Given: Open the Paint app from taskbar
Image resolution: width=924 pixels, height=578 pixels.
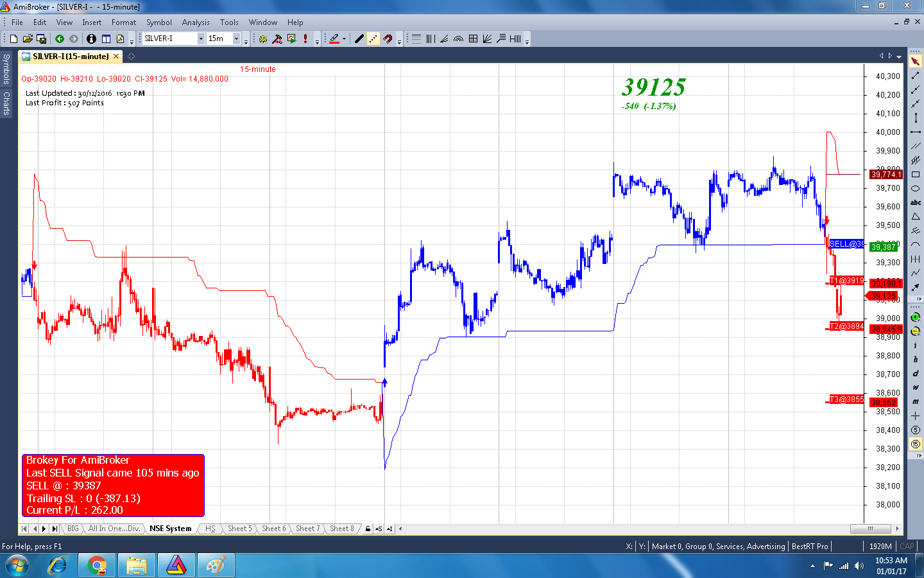Looking at the screenshot, I should (216, 566).
